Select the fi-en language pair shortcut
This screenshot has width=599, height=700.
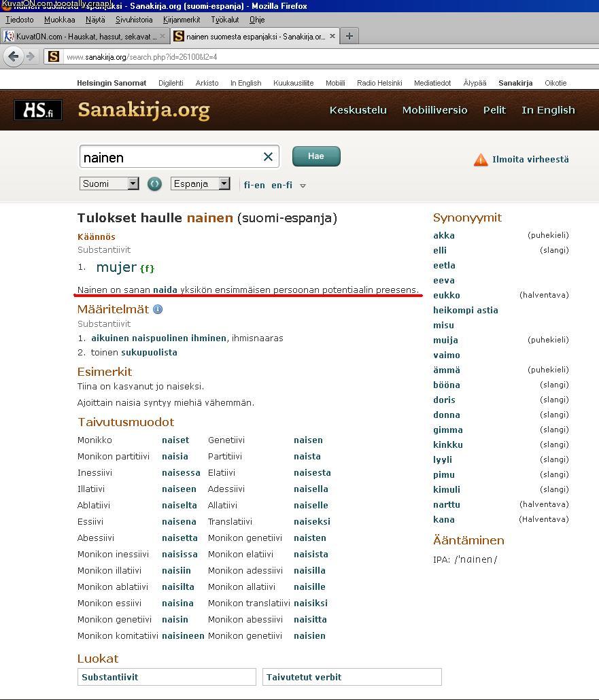point(254,185)
